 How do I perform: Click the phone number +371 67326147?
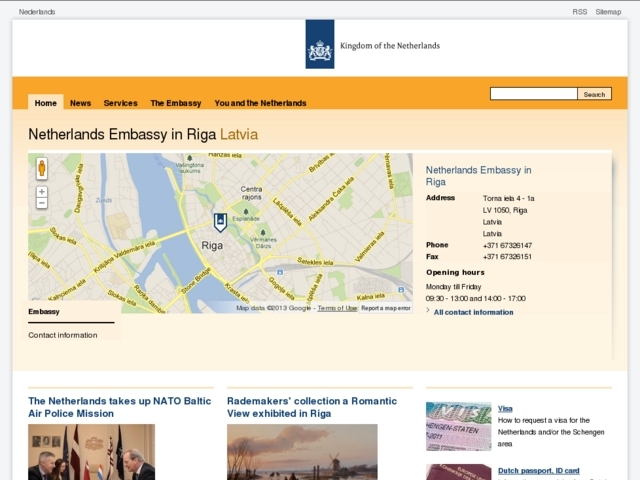coord(507,245)
